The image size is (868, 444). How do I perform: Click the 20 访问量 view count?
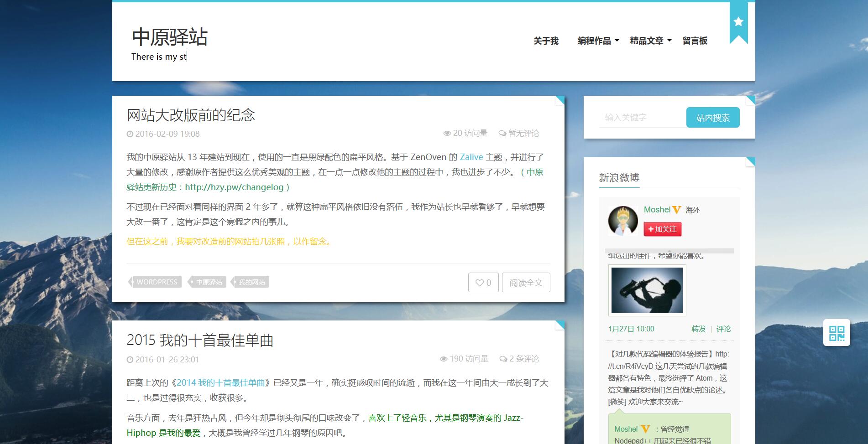[465, 133]
